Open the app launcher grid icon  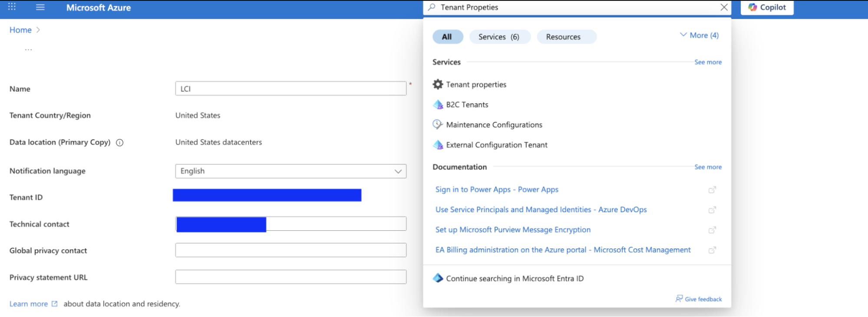click(x=12, y=7)
